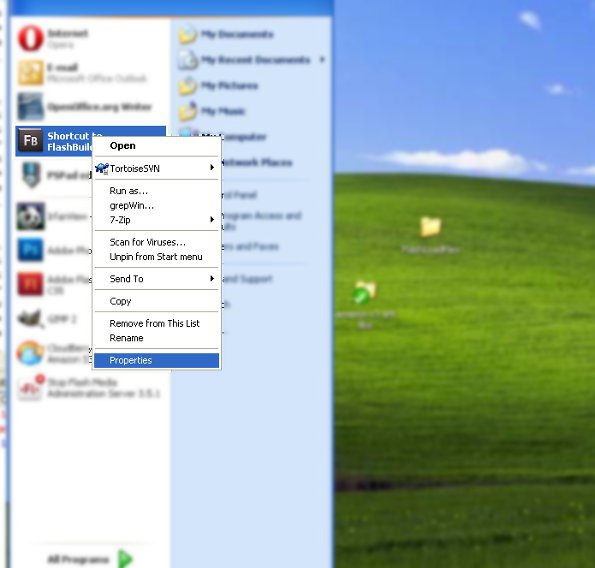Click the yellow folder desktop icon
Viewport: 595px width, 568px height.
[430, 227]
